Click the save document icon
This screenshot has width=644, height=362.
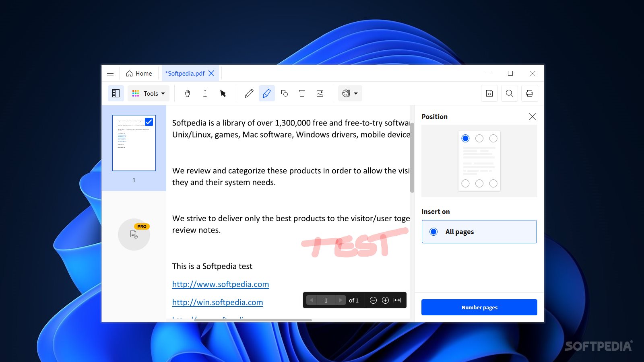pyautogui.click(x=489, y=93)
